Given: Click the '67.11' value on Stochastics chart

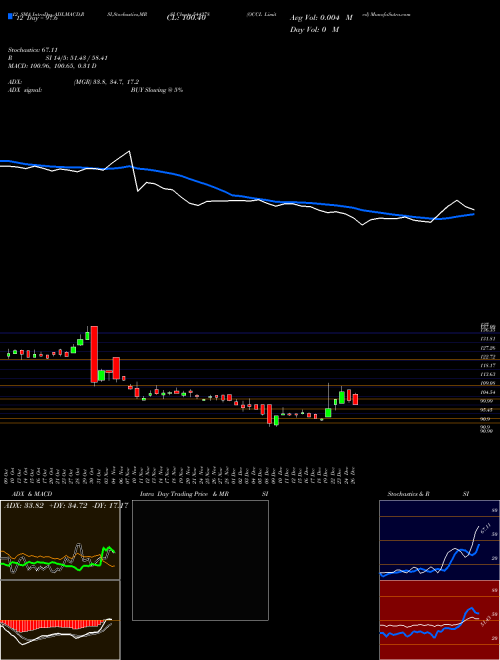Looking at the screenshot, I should 486,528.
